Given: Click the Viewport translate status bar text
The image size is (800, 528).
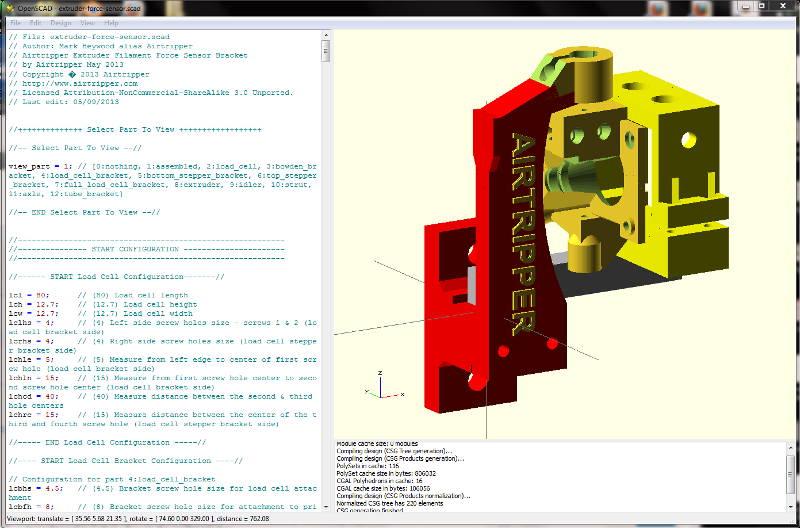Looking at the screenshot, I should point(139,519).
